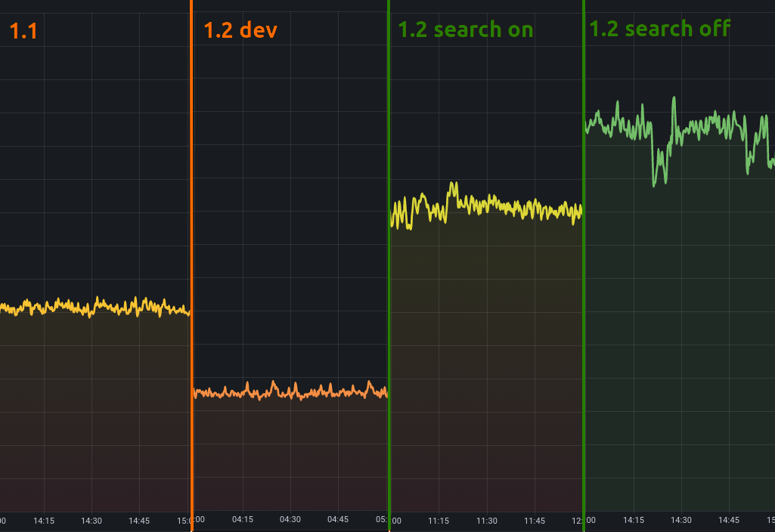Click 14:30 tick in the 1.1 panel
This screenshot has width=775, height=532.
pos(91,521)
